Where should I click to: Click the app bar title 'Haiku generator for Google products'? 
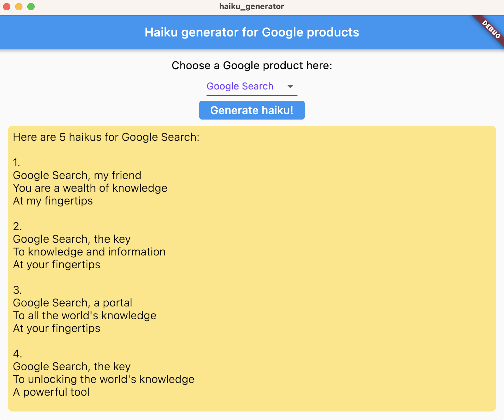pyautogui.click(x=252, y=32)
